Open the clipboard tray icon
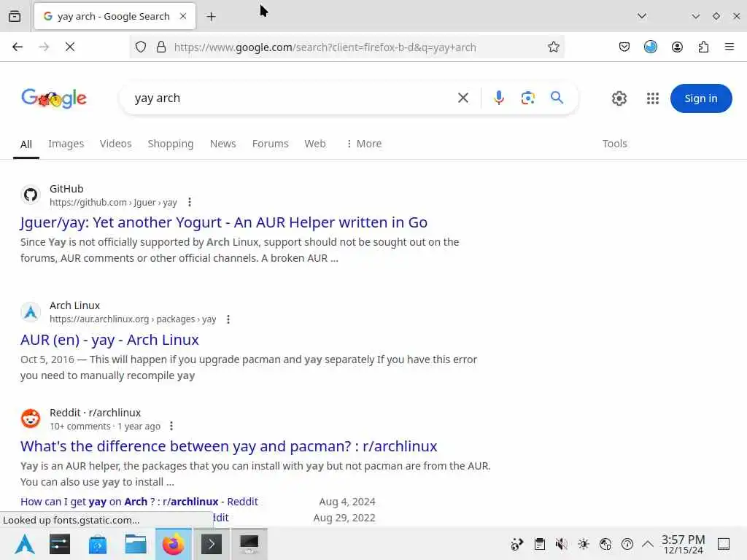The image size is (747, 560). click(539, 544)
